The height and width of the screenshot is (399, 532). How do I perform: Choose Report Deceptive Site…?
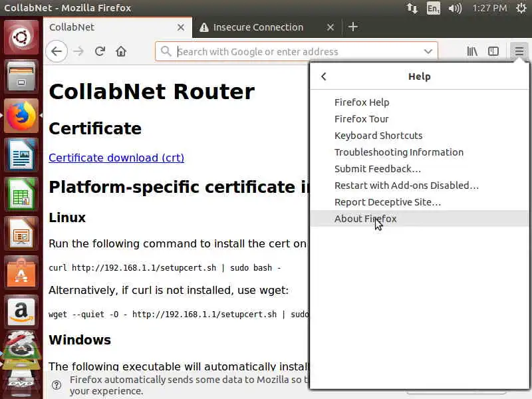tap(420, 202)
